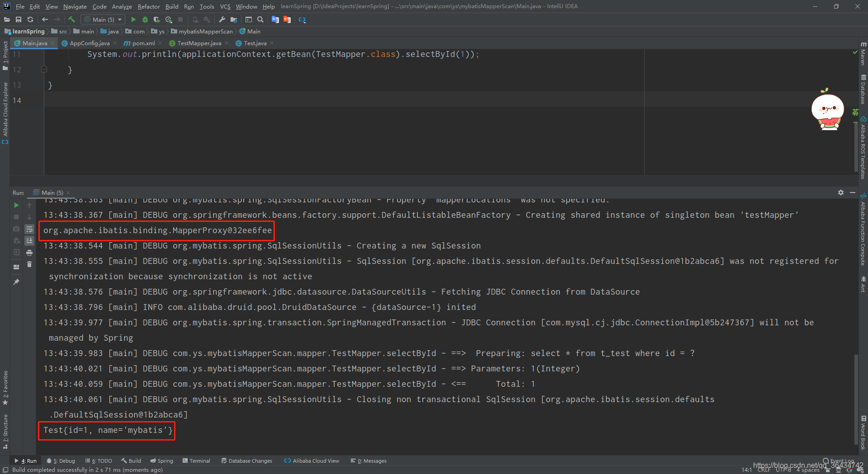This screenshot has width=868, height=474.
Task: Open the Debug tool window
Action: point(61,461)
